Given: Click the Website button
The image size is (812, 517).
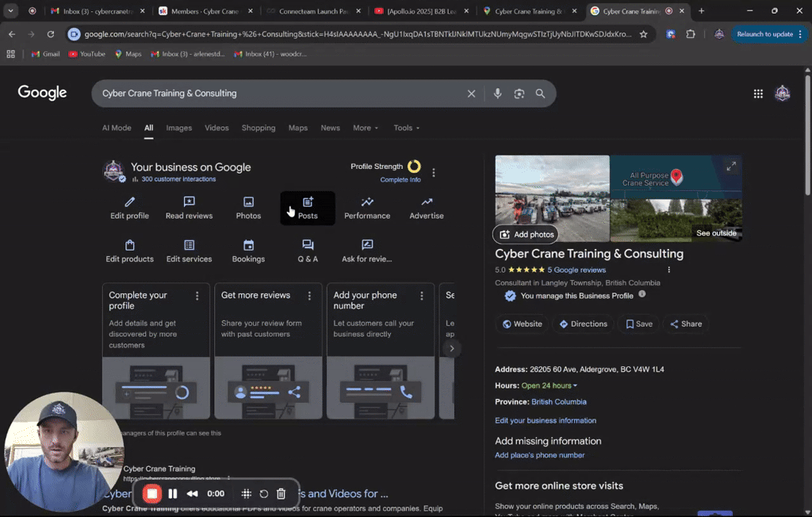Looking at the screenshot, I should [x=522, y=324].
